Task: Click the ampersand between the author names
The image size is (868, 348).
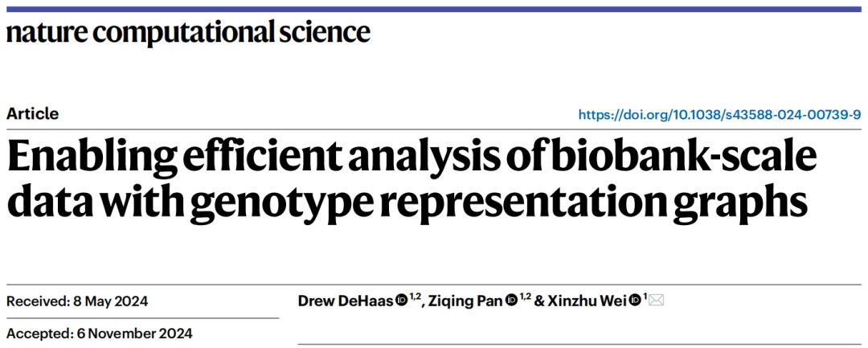Action: pyautogui.click(x=540, y=301)
